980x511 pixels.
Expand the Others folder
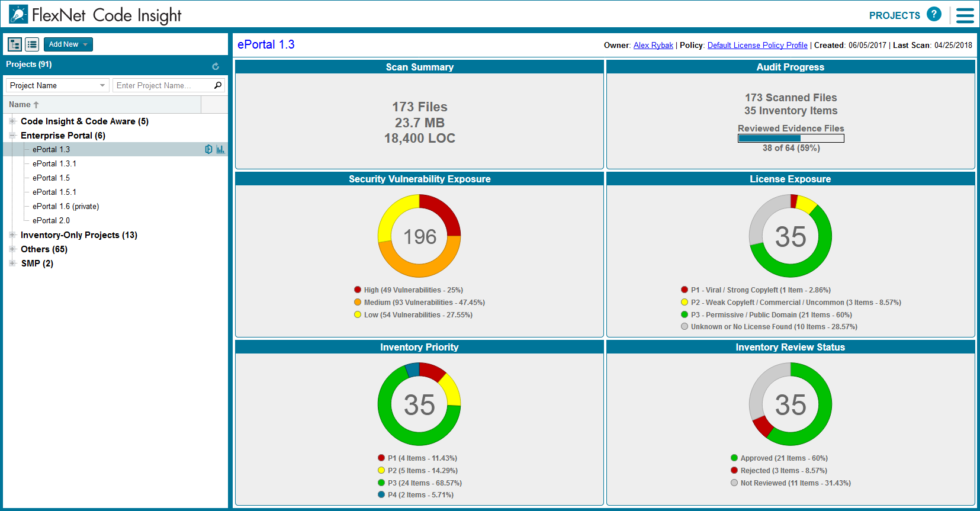[12, 249]
